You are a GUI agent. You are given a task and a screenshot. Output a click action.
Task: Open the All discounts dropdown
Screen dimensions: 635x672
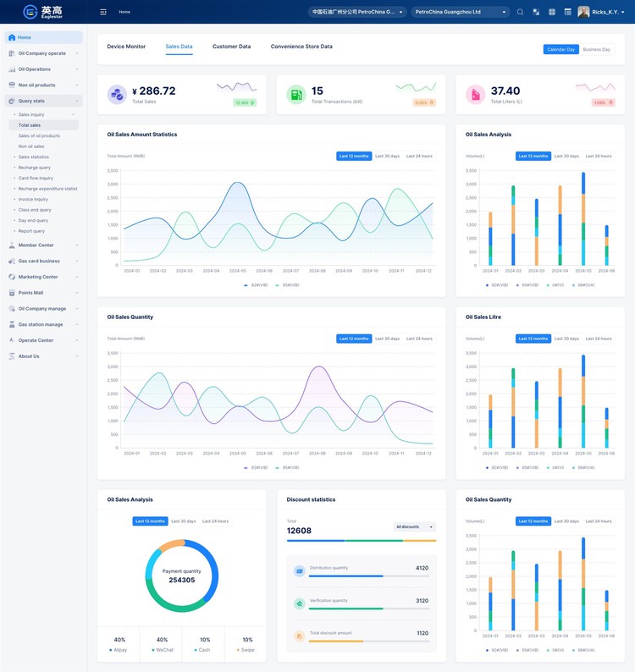tap(414, 527)
